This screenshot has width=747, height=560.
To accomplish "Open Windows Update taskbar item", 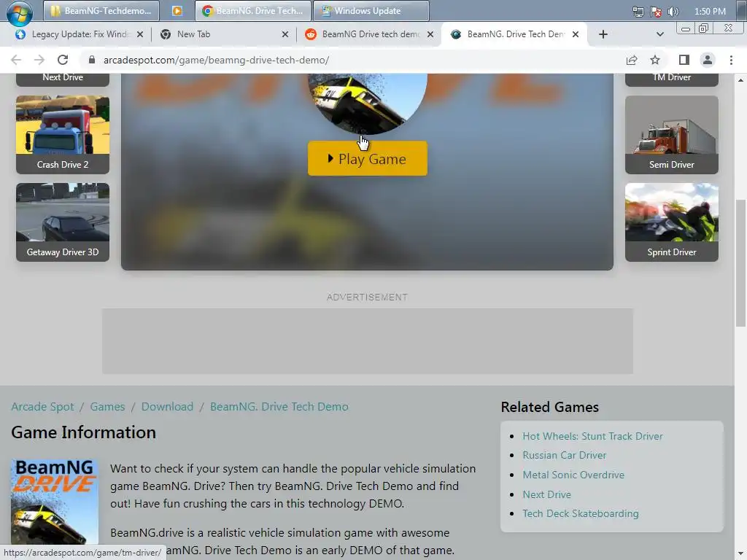I will (371, 10).
